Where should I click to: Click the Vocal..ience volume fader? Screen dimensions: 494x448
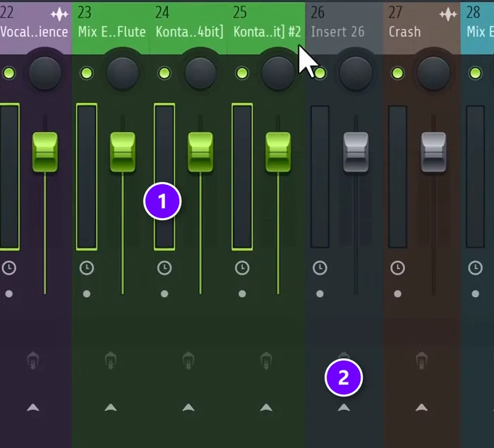pos(45,152)
